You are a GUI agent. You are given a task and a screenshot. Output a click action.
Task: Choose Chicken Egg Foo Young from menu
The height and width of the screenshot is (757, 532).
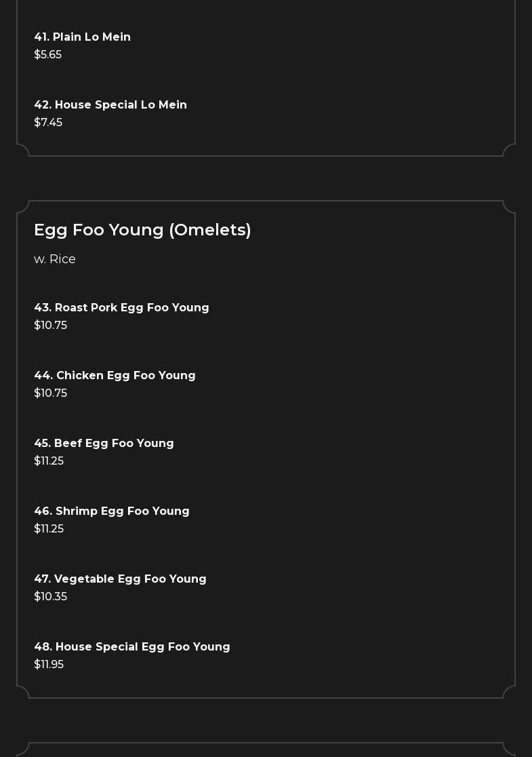[115, 375]
